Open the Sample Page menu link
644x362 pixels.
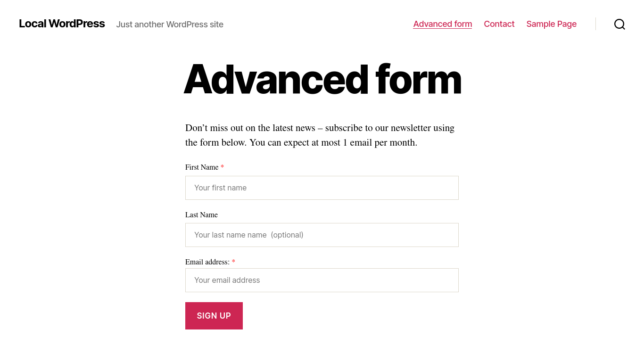click(x=551, y=24)
